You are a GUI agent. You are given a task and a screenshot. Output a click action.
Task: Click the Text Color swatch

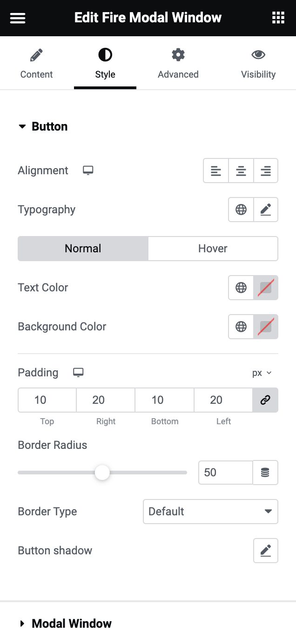click(265, 288)
